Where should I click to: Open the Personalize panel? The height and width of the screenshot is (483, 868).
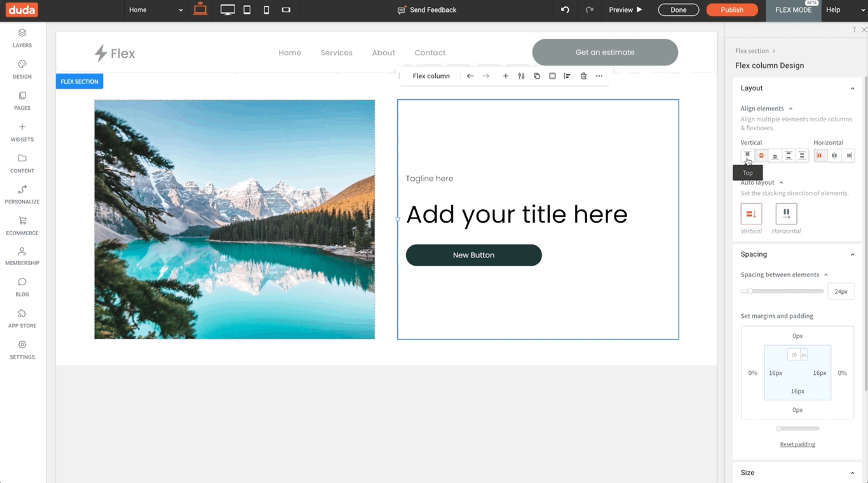[x=22, y=194]
